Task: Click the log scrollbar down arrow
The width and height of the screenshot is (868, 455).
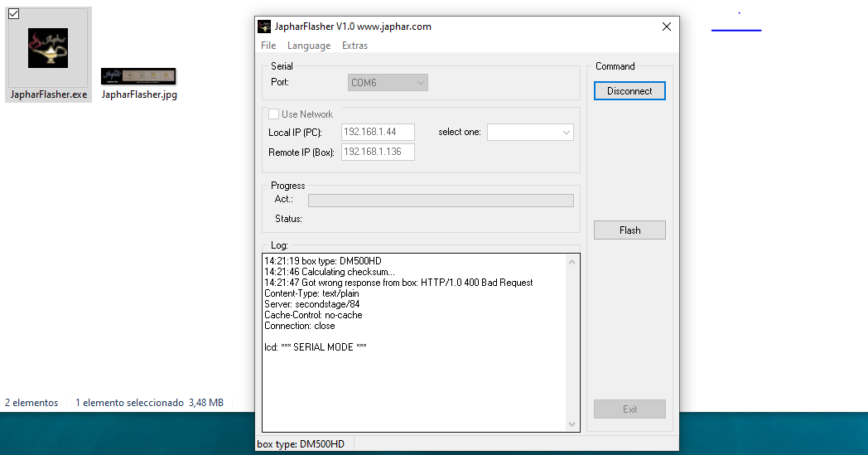Action: (x=571, y=424)
